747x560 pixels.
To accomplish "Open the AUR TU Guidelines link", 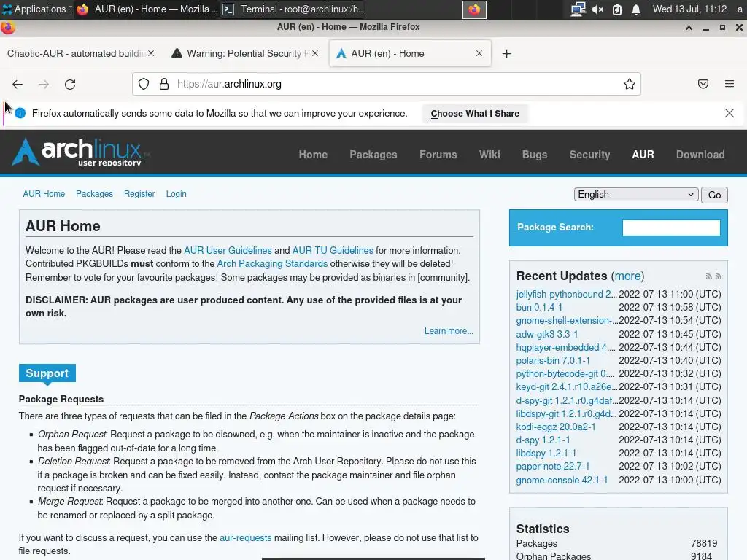I will coord(333,251).
